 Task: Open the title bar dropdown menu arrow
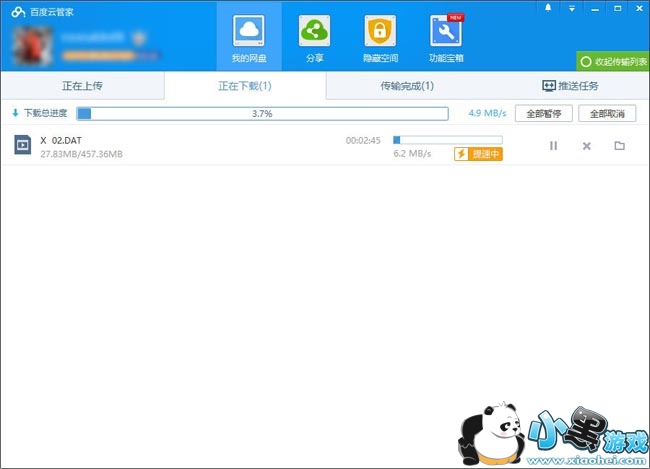572,8
